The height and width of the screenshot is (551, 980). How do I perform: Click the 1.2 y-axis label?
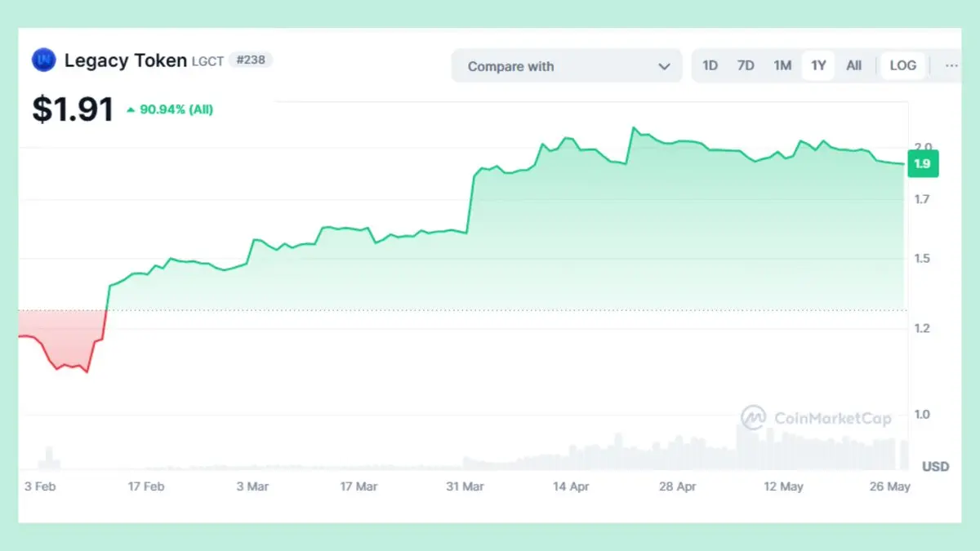coord(923,328)
